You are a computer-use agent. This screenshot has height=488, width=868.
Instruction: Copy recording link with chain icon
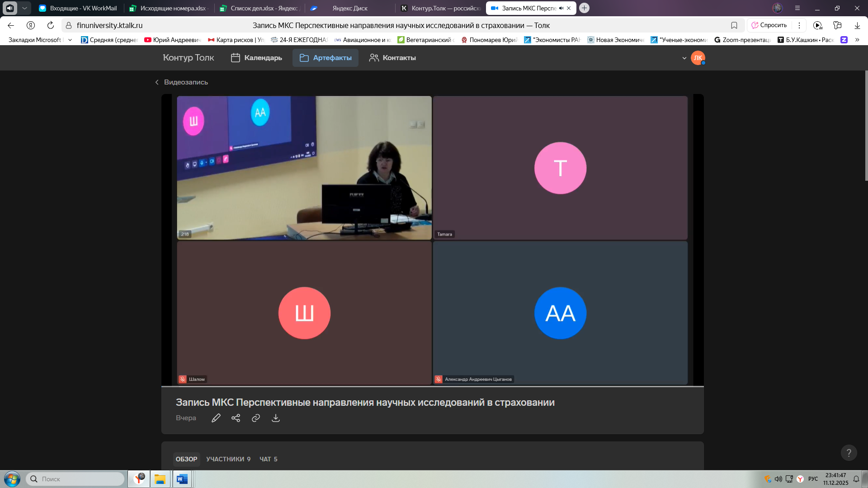coord(256,418)
